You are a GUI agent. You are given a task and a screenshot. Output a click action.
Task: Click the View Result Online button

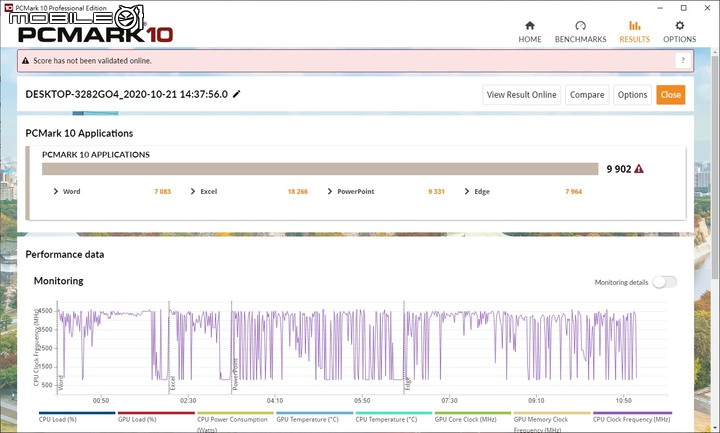(521, 95)
